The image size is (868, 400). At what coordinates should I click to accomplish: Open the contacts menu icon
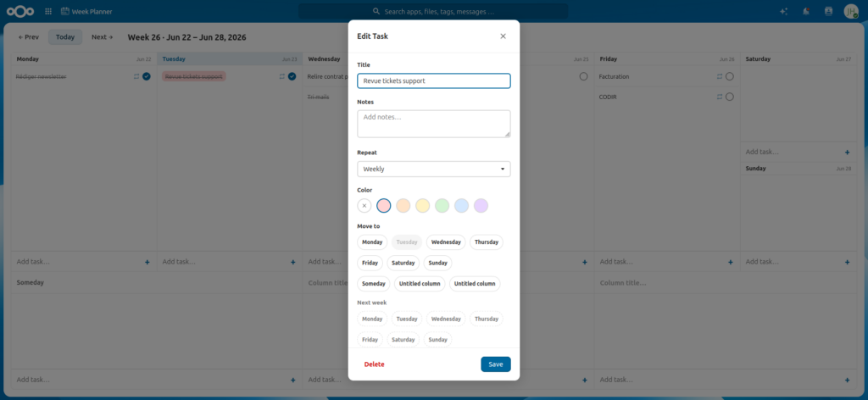(828, 11)
